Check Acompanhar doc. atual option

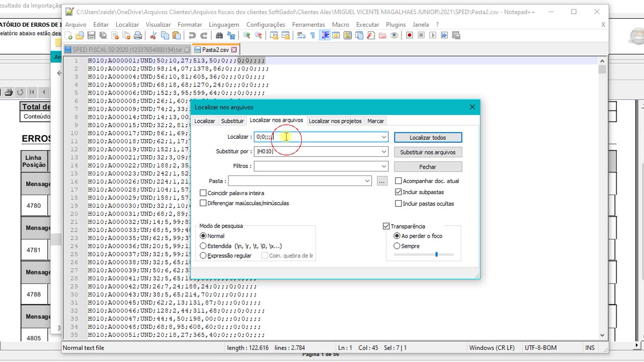pos(398,181)
